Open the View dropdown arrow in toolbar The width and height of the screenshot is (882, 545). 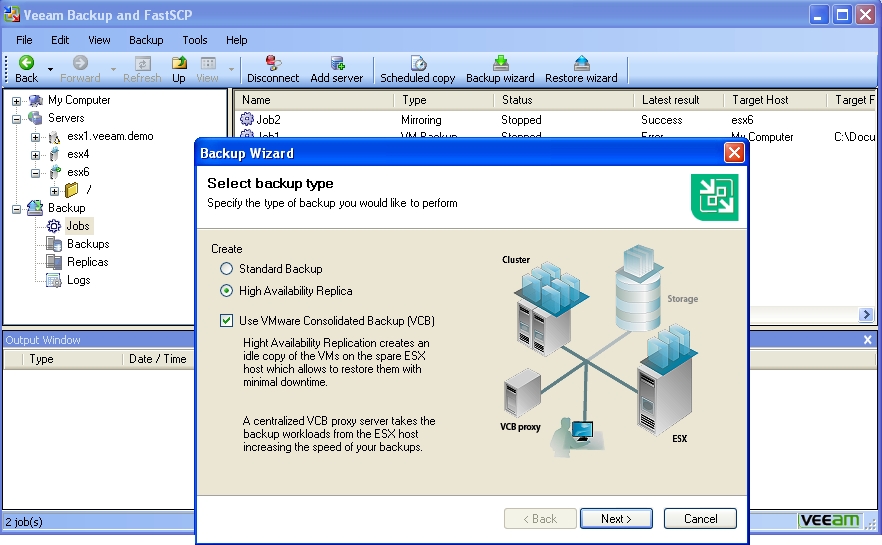point(231,69)
